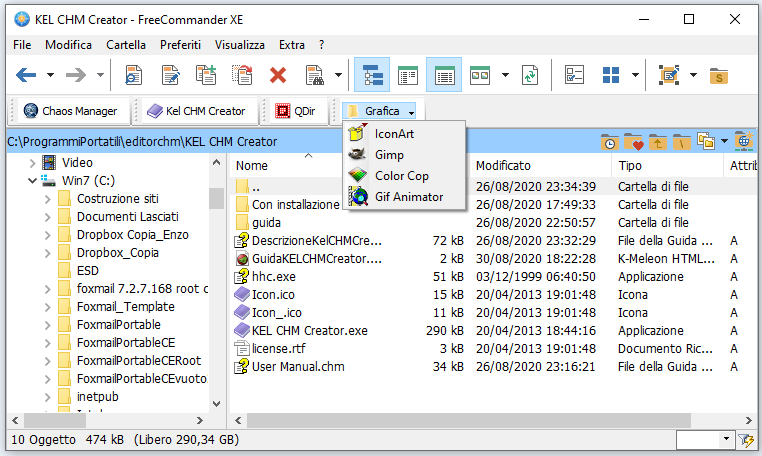762x456 pixels.
Task: Select the license.rtf file
Action: tap(278, 349)
